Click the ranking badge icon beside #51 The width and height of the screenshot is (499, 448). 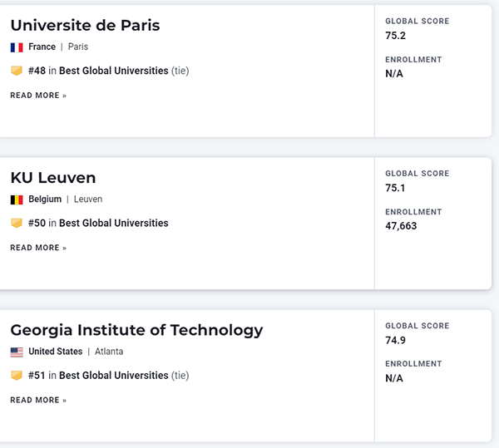tap(17, 376)
